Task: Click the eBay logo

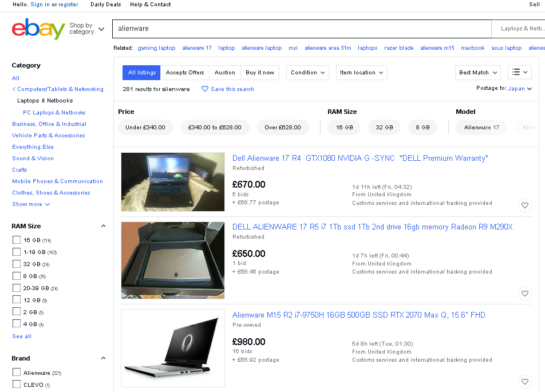Action: coord(38,29)
